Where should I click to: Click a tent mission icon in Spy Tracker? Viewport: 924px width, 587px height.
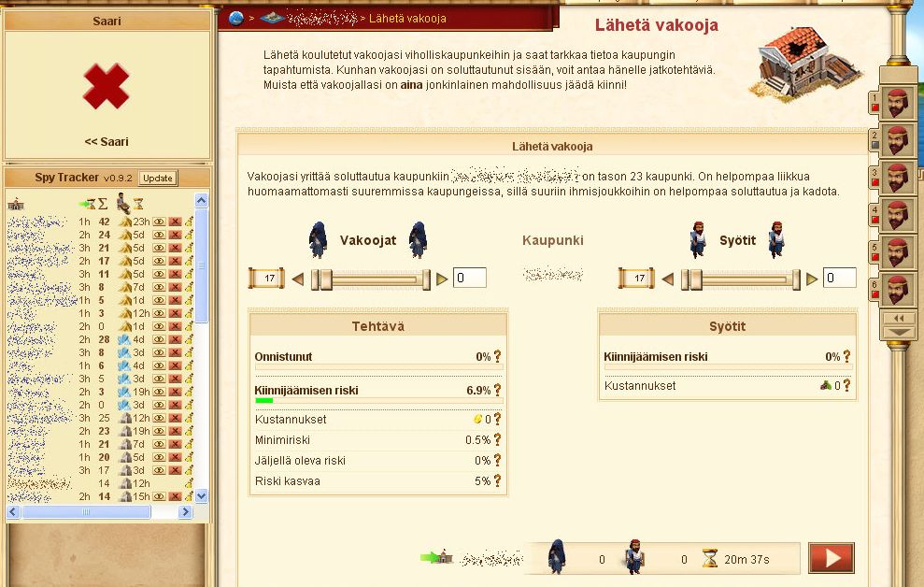pyautogui.click(x=126, y=222)
